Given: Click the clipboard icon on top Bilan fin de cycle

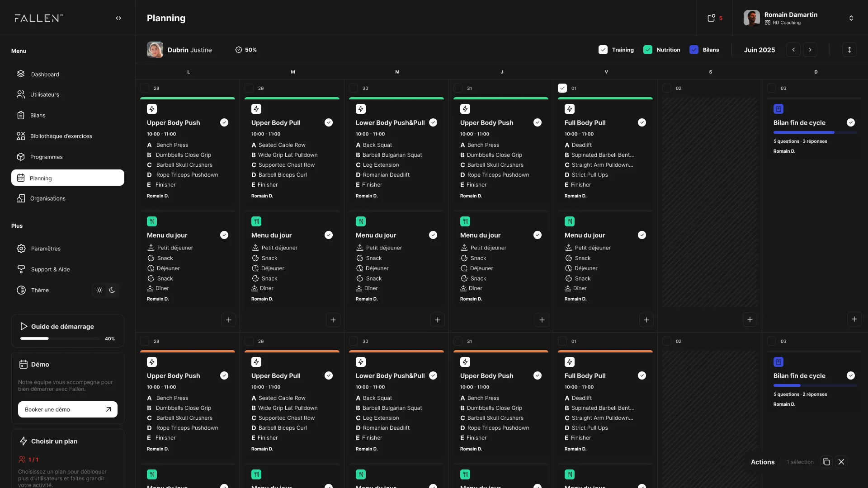Looking at the screenshot, I should coord(778,109).
